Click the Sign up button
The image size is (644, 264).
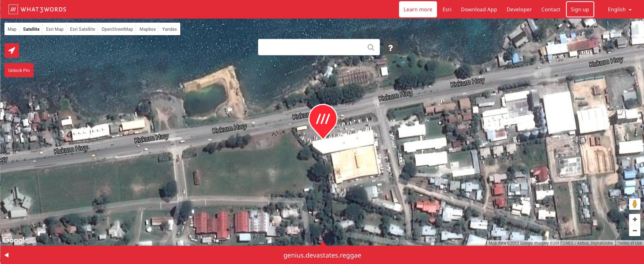(580, 9)
